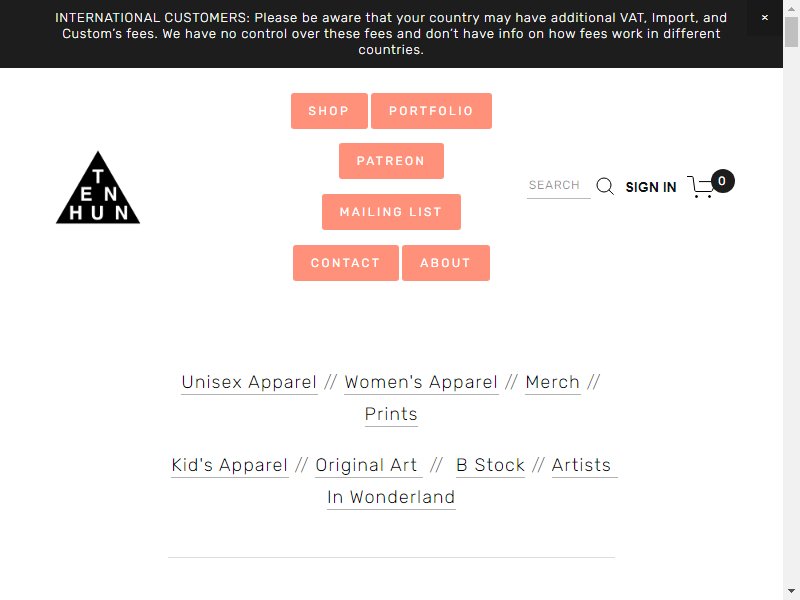Click the cart item count badge
This screenshot has width=800, height=600.
click(x=722, y=181)
